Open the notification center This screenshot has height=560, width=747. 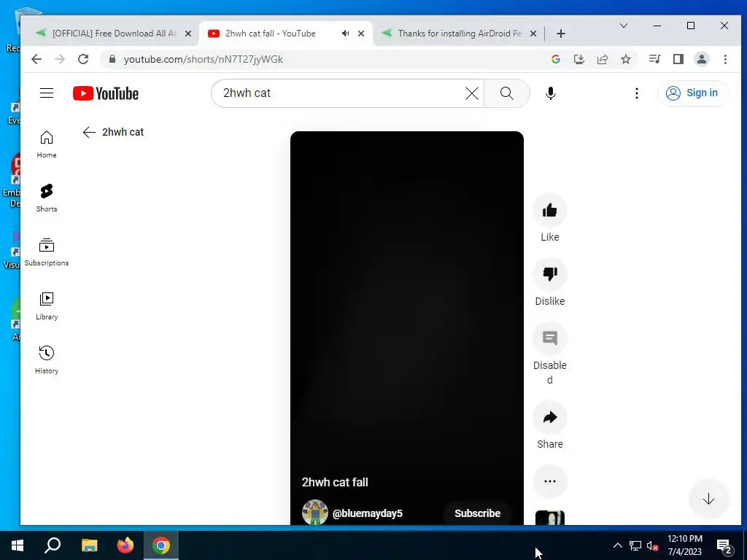tap(724, 545)
